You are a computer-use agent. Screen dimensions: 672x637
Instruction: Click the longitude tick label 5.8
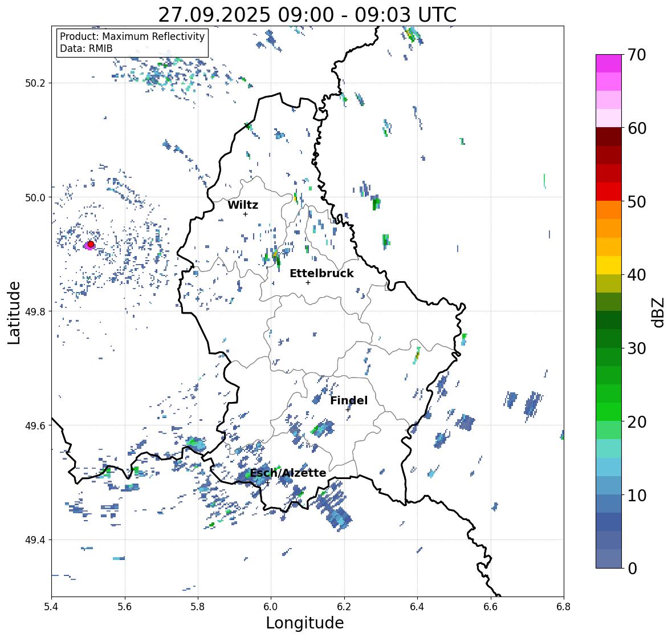tap(198, 606)
